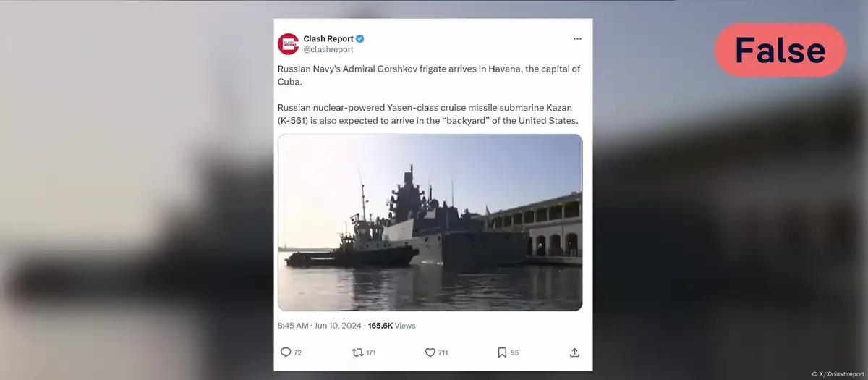Click the repost arrows icon

click(357, 352)
